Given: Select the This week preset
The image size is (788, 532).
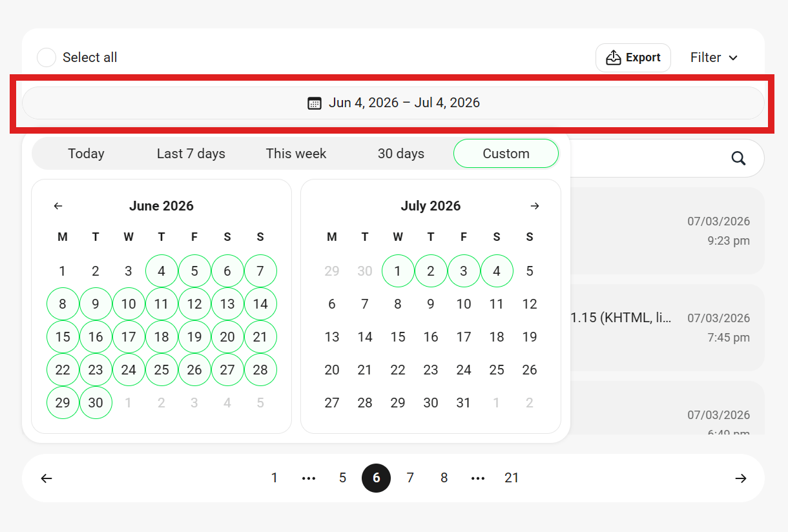Looking at the screenshot, I should 296,154.
